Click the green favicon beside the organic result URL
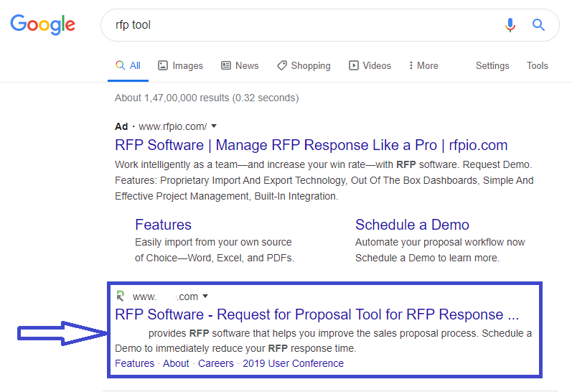Screen dimensions: 572x392 [x=121, y=296]
